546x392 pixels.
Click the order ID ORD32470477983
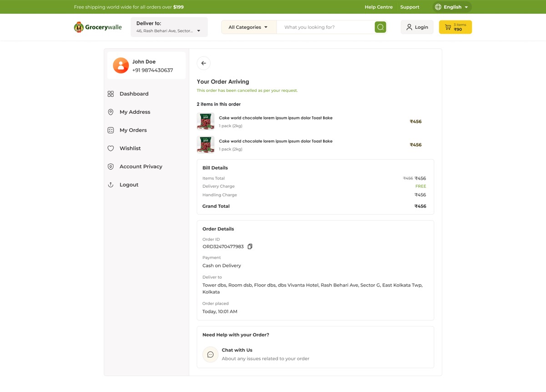pos(223,246)
